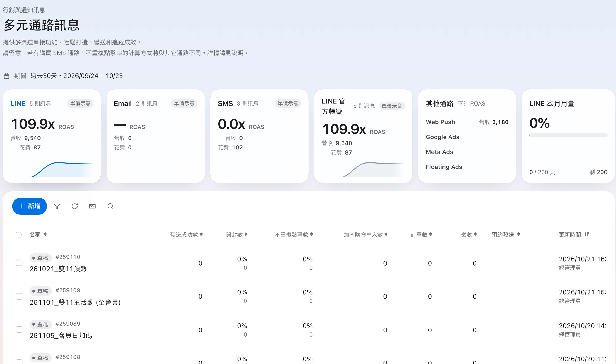
Task: Select the LINE channel card title
Action: coord(18,104)
